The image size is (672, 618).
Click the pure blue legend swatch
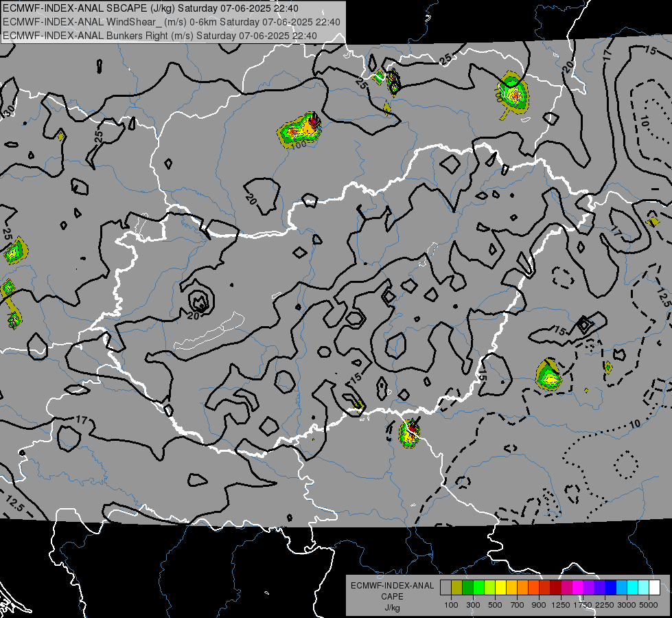pyautogui.click(x=610, y=588)
